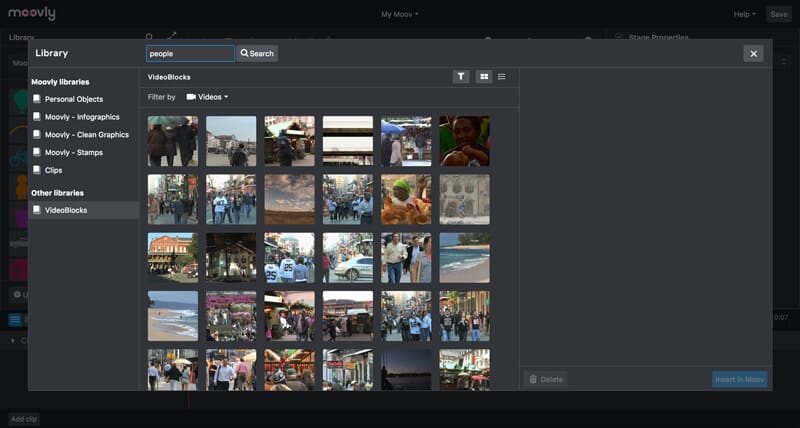This screenshot has height=428, width=800.
Task: Switch to list view layout
Action: [x=502, y=77]
